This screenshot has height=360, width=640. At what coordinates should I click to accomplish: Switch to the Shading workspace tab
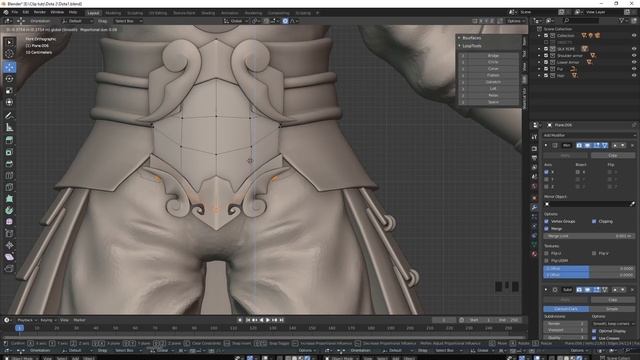coord(208,13)
